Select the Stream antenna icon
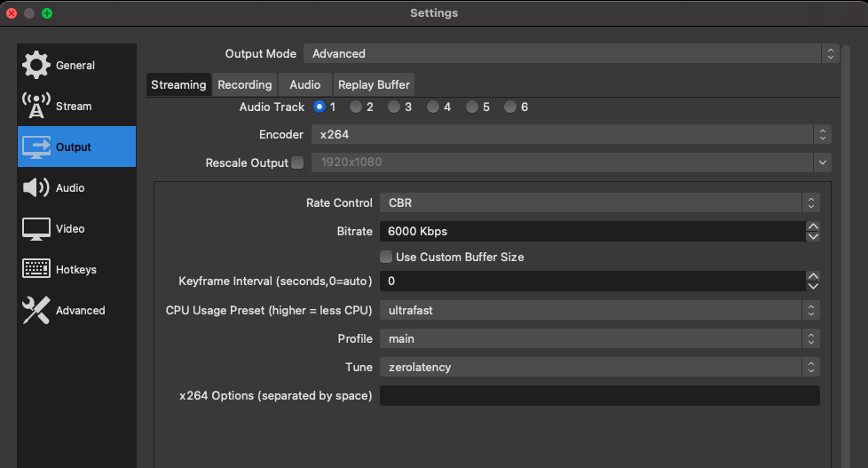This screenshot has width=868, height=468. 36,106
